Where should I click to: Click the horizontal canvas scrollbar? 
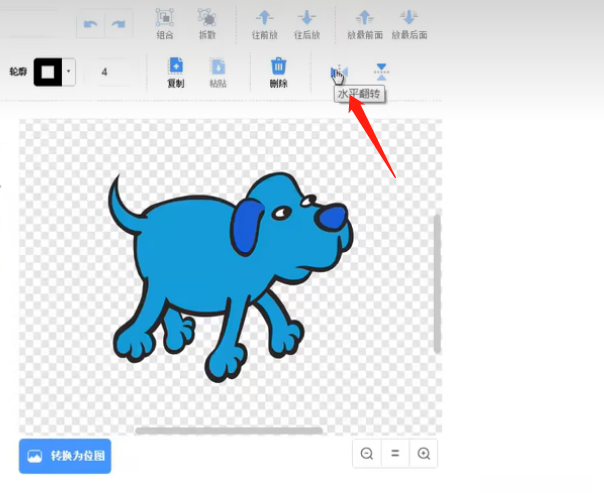[x=229, y=431]
